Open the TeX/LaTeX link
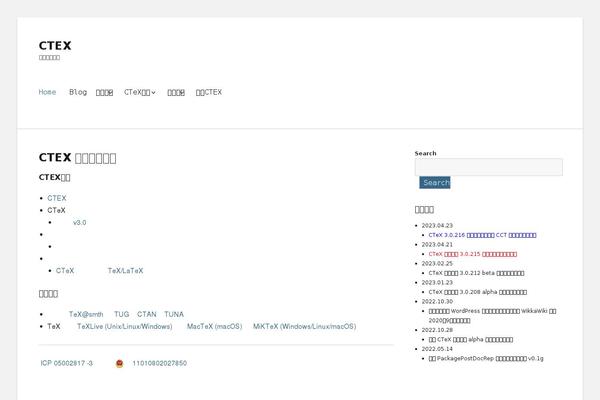 (126, 271)
